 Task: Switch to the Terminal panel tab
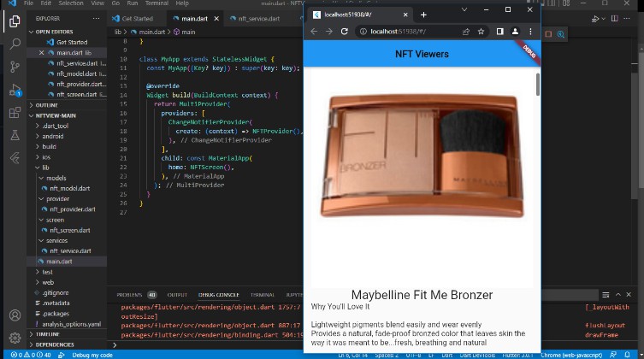[x=263, y=295]
